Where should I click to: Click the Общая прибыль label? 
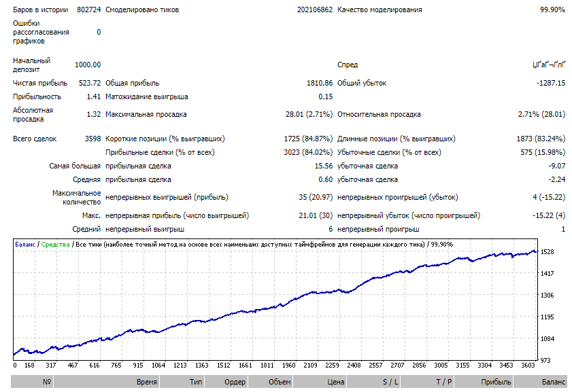(132, 83)
